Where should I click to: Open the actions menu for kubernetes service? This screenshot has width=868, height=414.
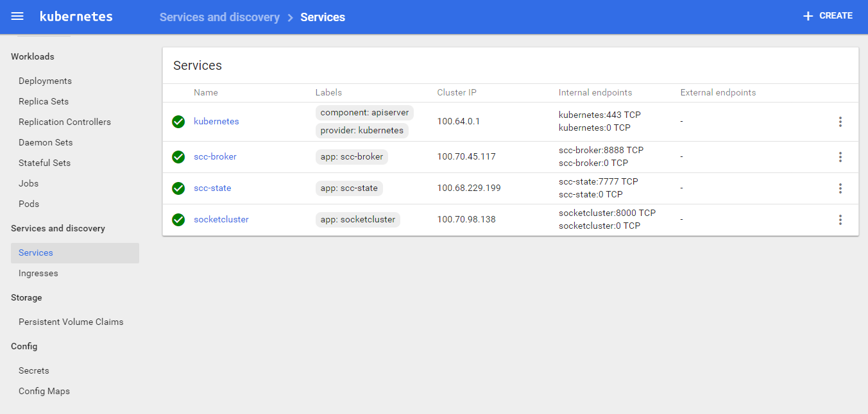[x=840, y=122]
